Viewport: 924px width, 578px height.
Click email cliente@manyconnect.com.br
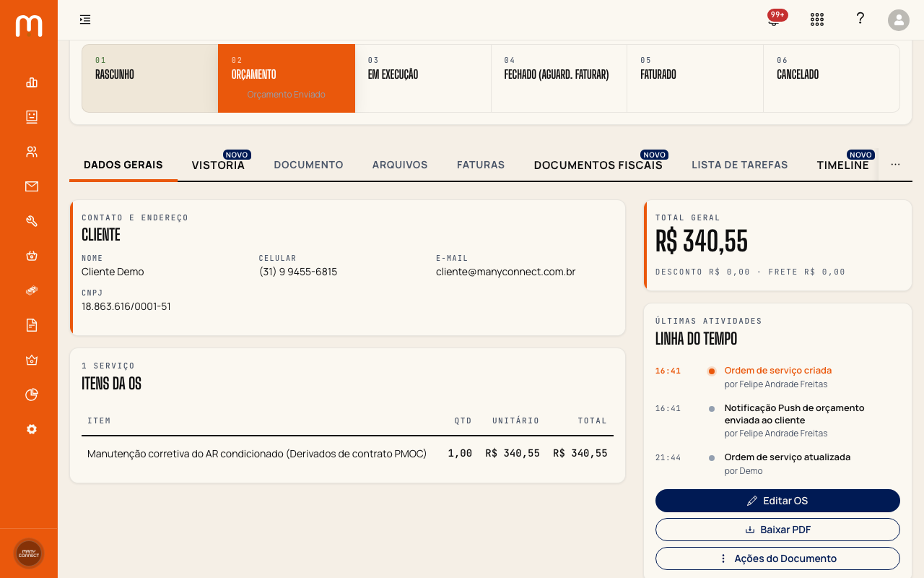coord(505,272)
